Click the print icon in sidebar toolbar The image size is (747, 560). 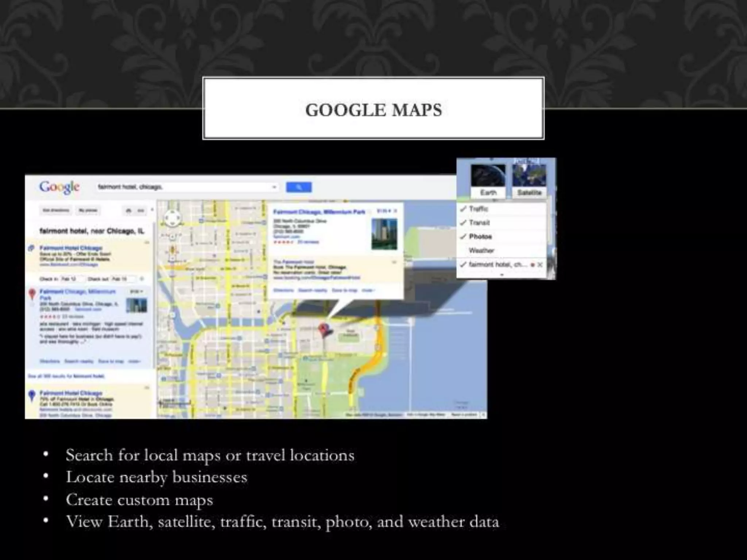pos(128,211)
